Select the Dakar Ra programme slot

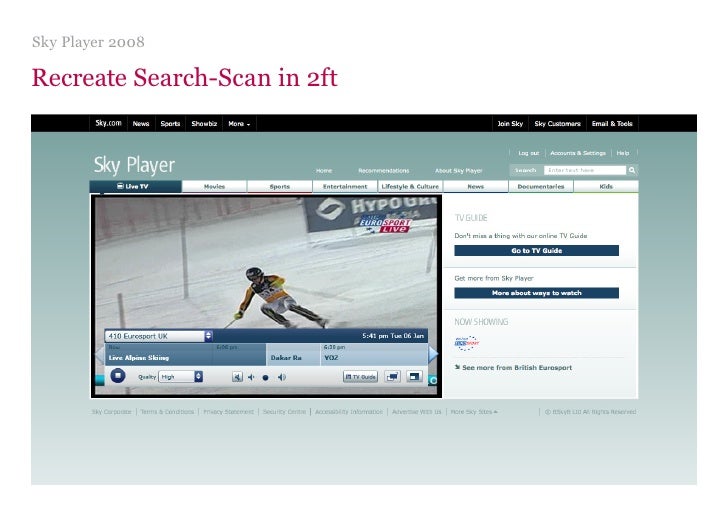click(x=293, y=355)
